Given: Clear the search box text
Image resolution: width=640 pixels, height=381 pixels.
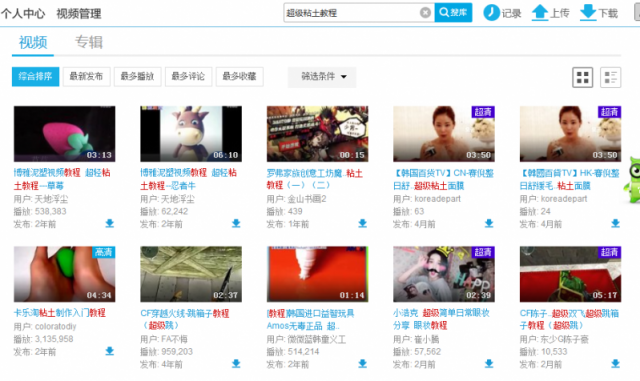Looking at the screenshot, I should point(425,13).
